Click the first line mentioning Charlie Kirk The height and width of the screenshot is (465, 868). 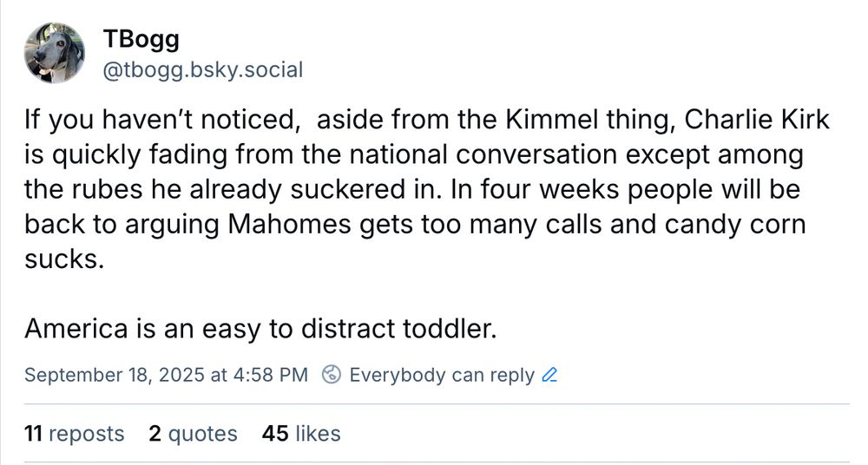[x=427, y=121]
